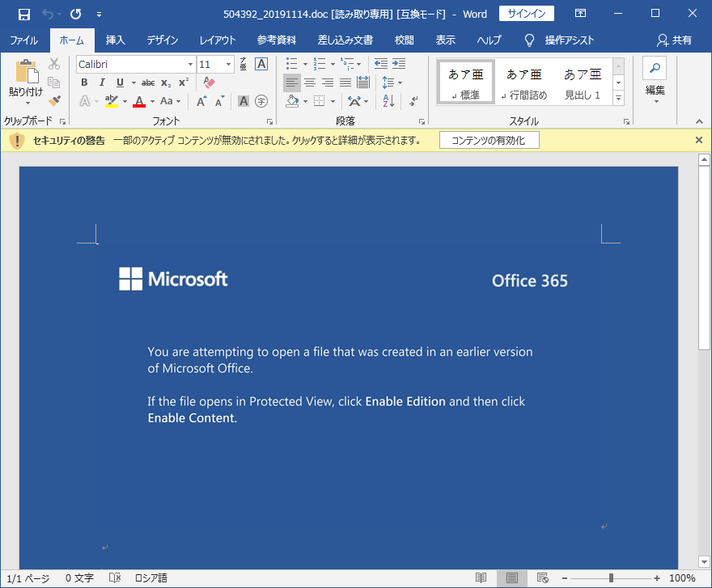This screenshot has height=588, width=712.
Task: Click the コンテンツの有効化 button
Action: tap(489, 141)
